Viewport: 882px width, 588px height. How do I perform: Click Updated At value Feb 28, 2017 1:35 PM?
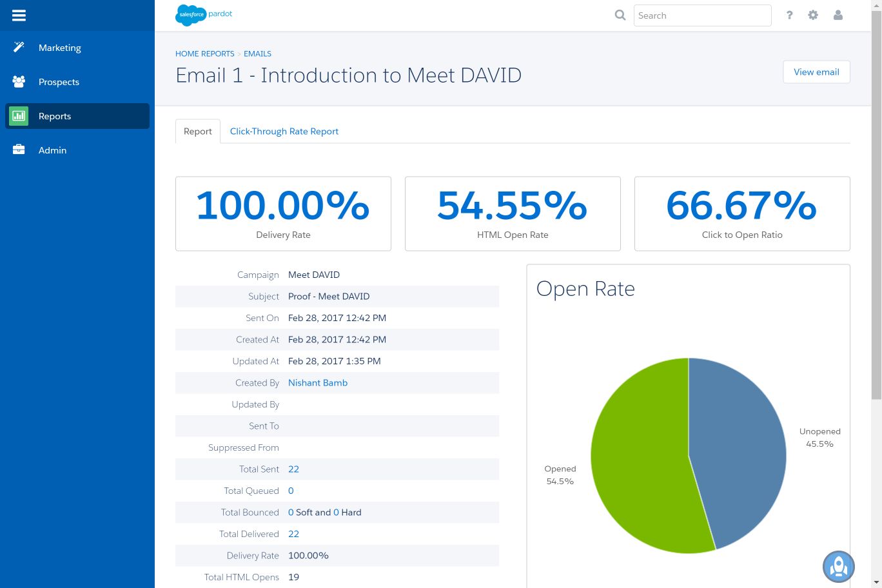tap(335, 361)
